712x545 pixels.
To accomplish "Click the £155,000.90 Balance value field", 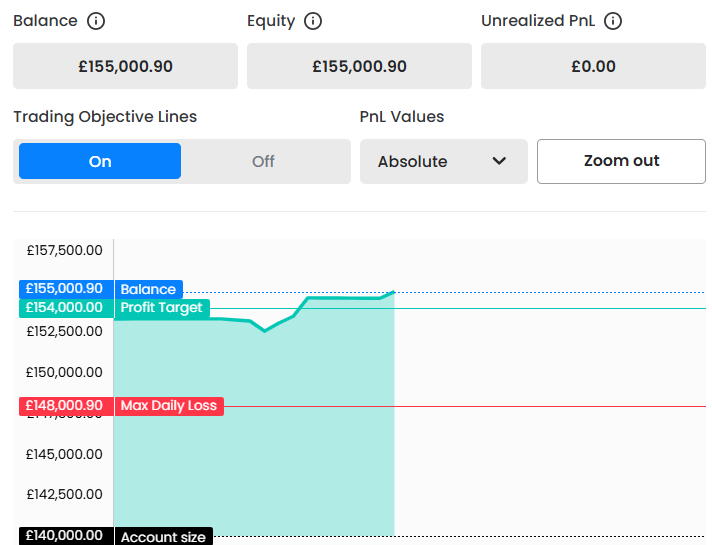I will (125, 67).
